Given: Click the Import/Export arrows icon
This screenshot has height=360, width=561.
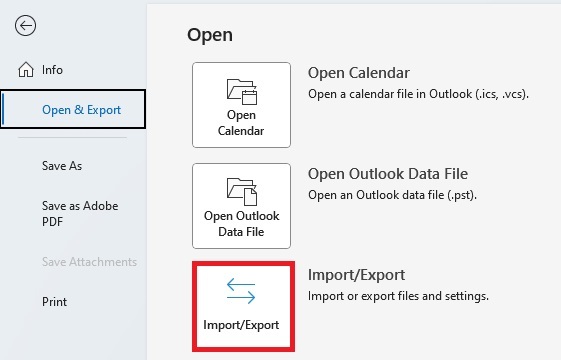Looking at the screenshot, I should point(241,291).
